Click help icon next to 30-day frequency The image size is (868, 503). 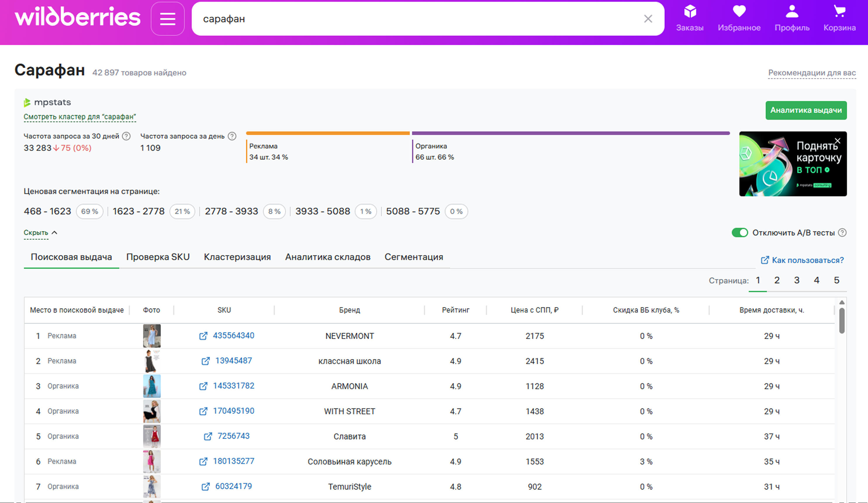(127, 136)
